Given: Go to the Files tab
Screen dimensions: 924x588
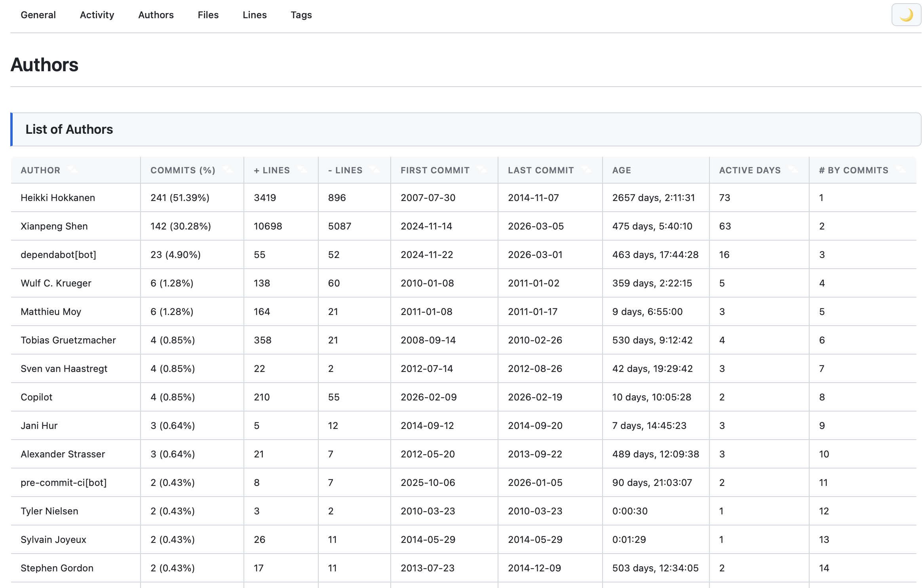Looking at the screenshot, I should pyautogui.click(x=208, y=15).
